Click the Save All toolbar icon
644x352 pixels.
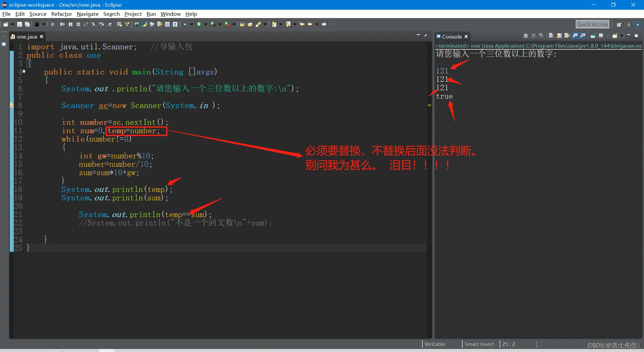coord(27,24)
